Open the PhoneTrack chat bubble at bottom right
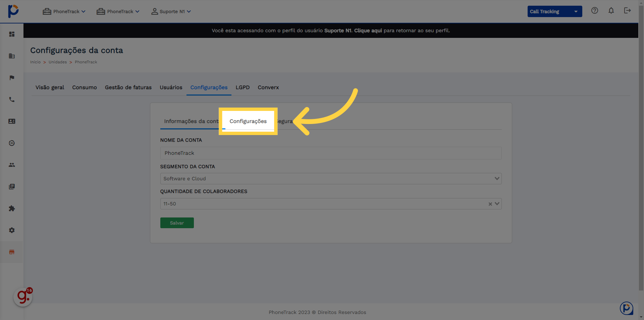The height and width of the screenshot is (320, 644). [626, 308]
